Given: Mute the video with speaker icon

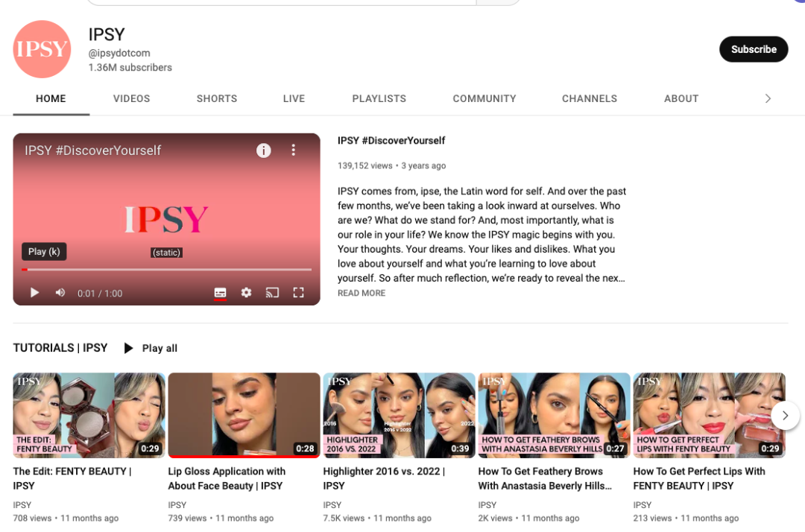Looking at the screenshot, I should point(60,293).
